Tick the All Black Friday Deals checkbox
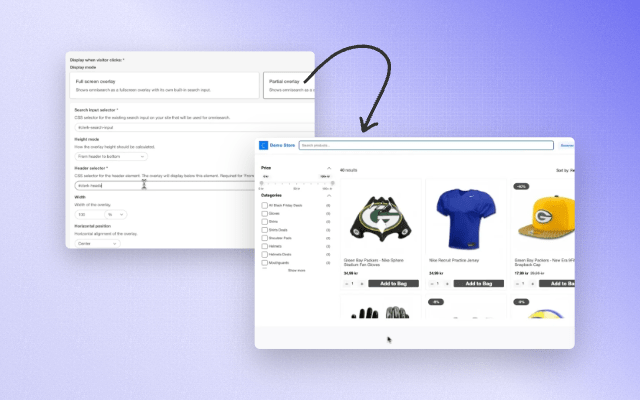 pos(264,205)
